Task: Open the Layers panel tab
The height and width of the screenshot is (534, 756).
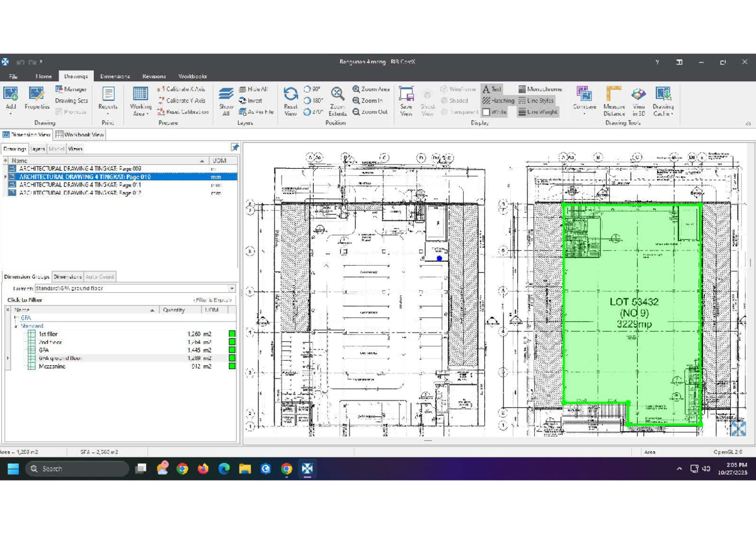Action: [x=38, y=149]
